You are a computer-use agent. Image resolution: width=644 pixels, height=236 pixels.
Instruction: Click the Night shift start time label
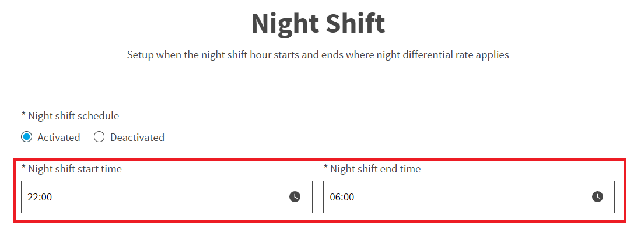coord(72,168)
